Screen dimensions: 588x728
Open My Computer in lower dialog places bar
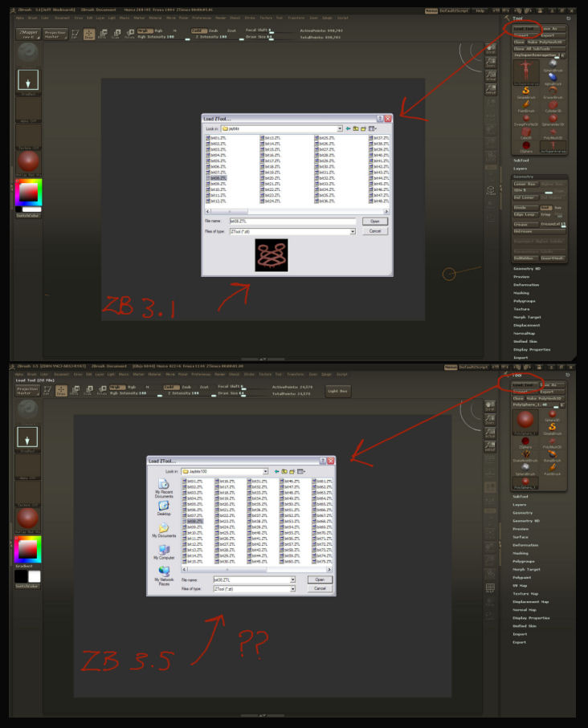coord(164,552)
